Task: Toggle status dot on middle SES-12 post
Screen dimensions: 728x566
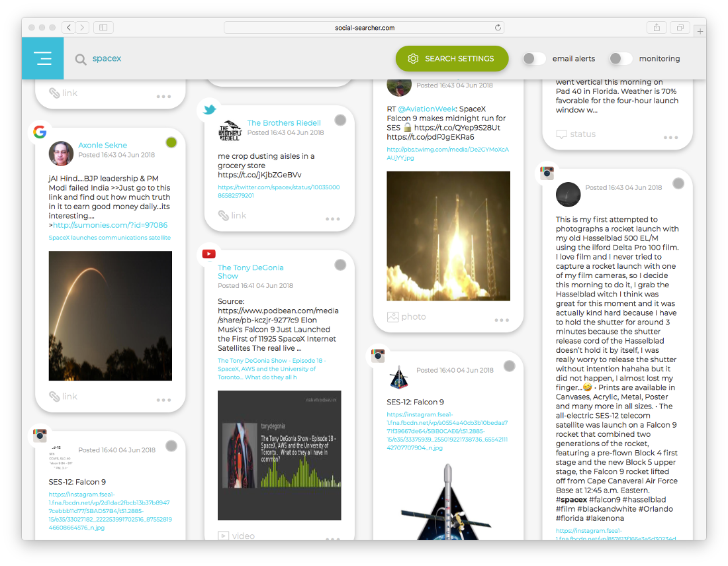Action: 510,366
